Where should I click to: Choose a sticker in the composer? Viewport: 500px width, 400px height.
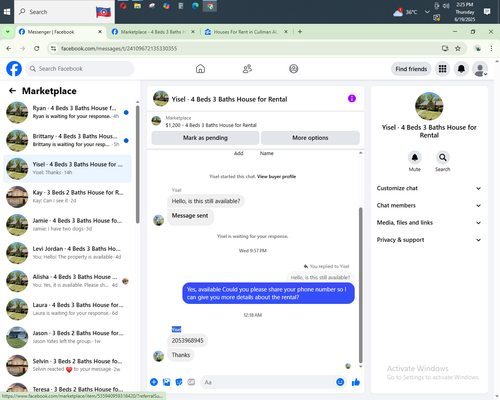179,382
